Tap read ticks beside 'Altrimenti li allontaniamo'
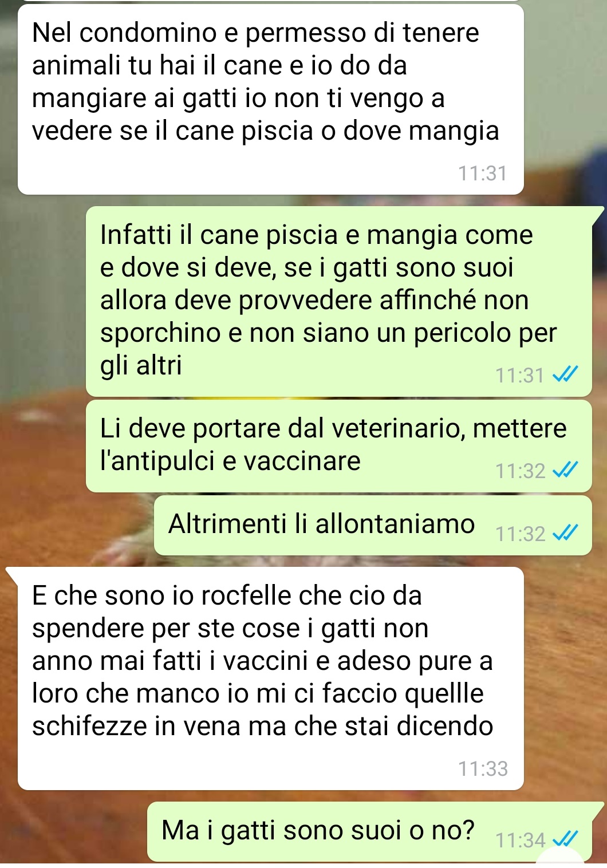Image resolution: width=607 pixels, height=868 pixels. pos(565,534)
